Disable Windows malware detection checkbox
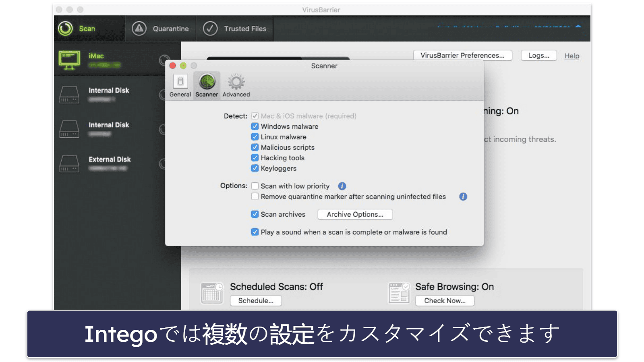Screen dimensions: 644x362 tap(255, 126)
